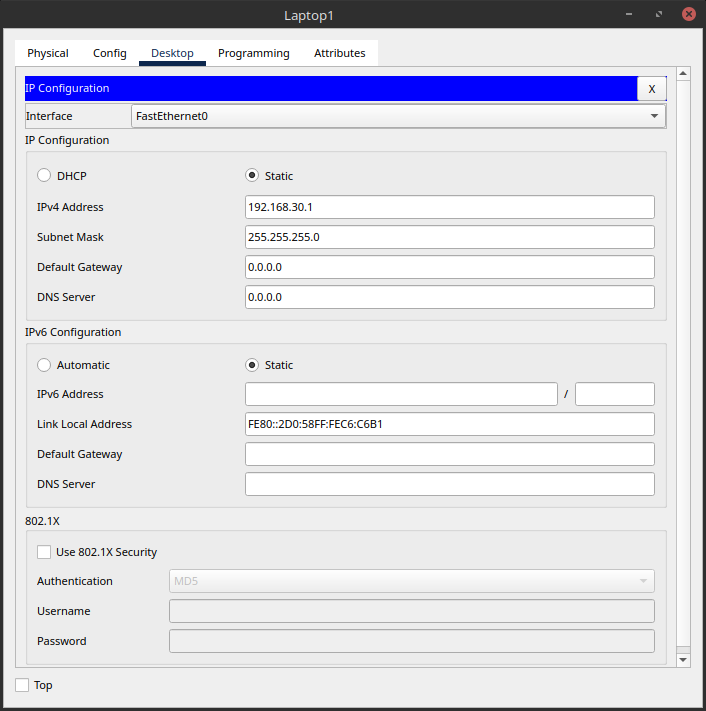Select Static under IPv4 configuration
Image resolution: width=706 pixels, height=711 pixels.
pos(252,176)
